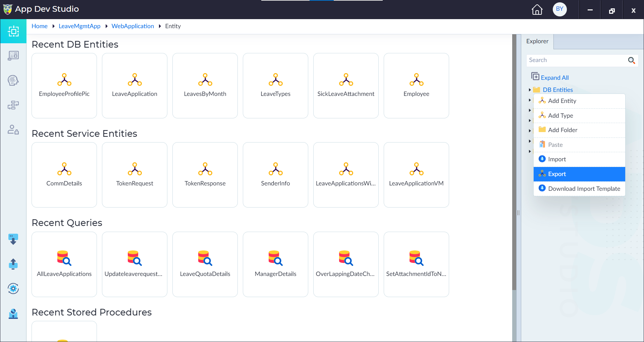Image resolution: width=644 pixels, height=342 pixels.
Task: Open the SickLeaveAttachment entity card
Action: click(346, 85)
